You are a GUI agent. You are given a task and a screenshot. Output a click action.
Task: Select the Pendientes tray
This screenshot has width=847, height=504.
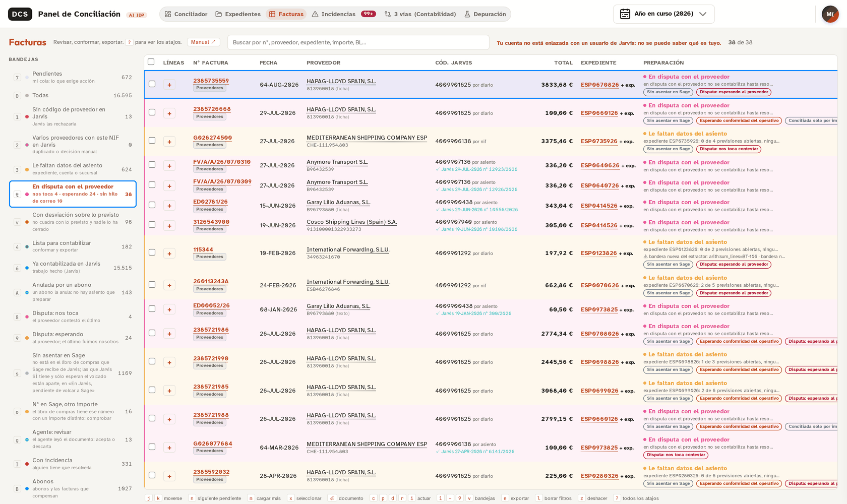point(73,77)
